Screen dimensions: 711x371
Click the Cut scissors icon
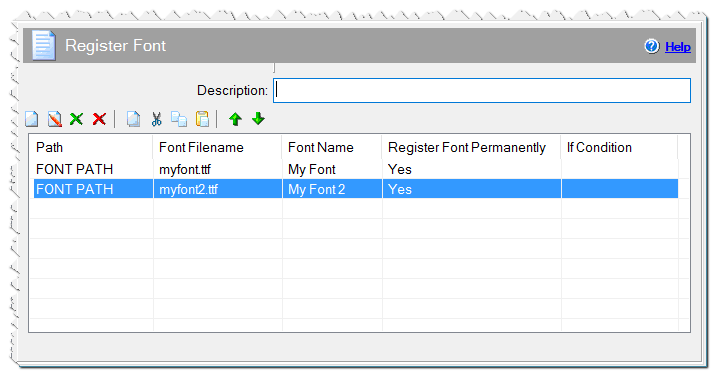[x=156, y=119]
